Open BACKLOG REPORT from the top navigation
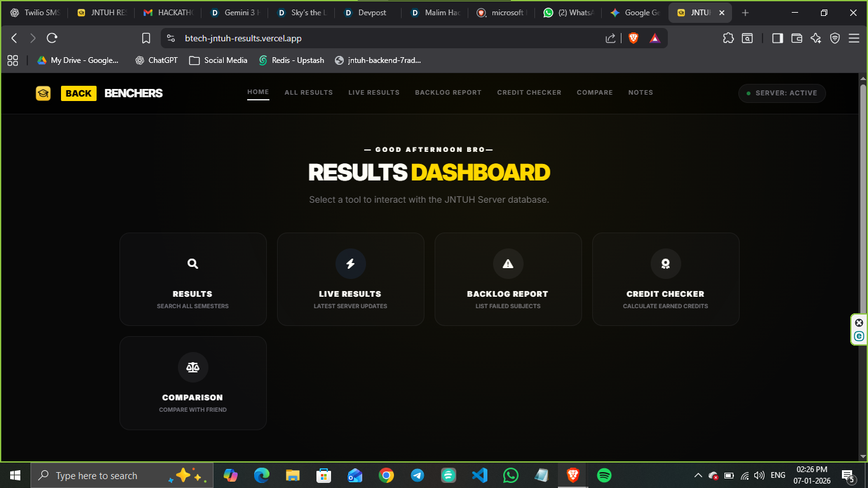The image size is (868, 488). coord(449,93)
